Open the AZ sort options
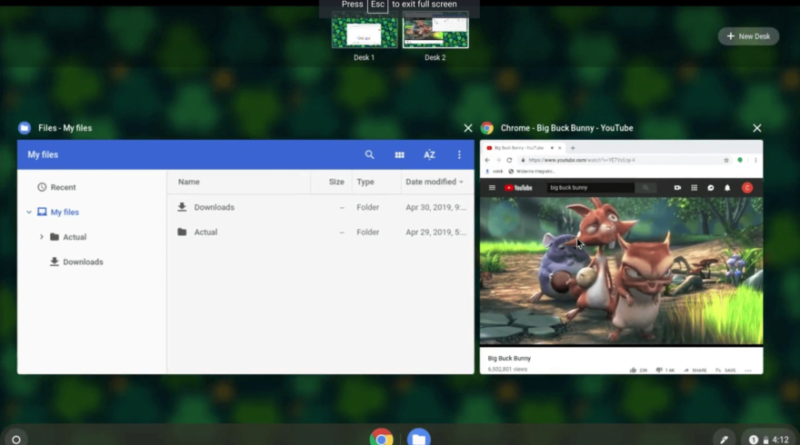The image size is (800, 445). (430, 155)
